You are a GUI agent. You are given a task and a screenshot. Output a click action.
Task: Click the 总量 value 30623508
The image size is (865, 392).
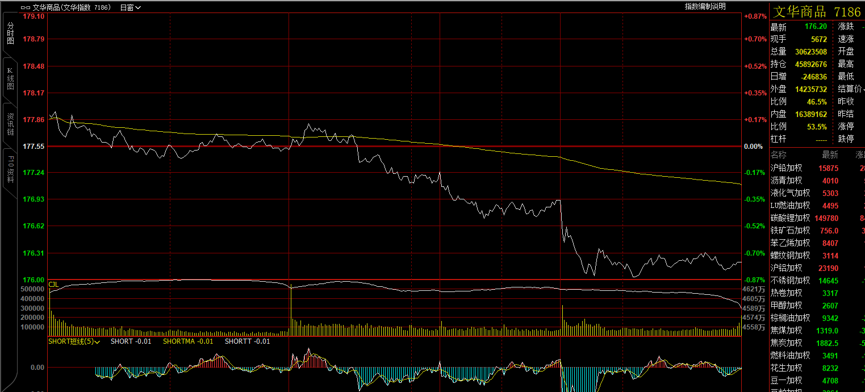tap(811, 51)
